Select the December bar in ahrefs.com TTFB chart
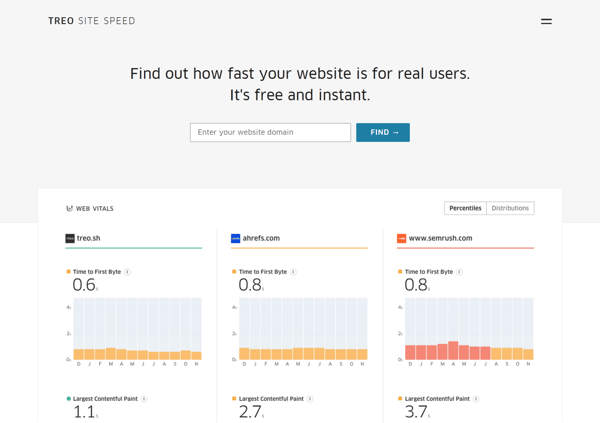Image resolution: width=600 pixels, height=423 pixels. (244, 354)
